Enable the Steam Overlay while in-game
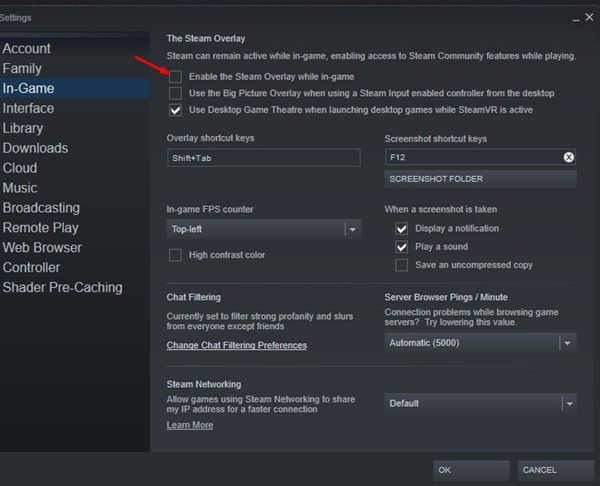Viewport: 600px width, 486px height. (176, 77)
